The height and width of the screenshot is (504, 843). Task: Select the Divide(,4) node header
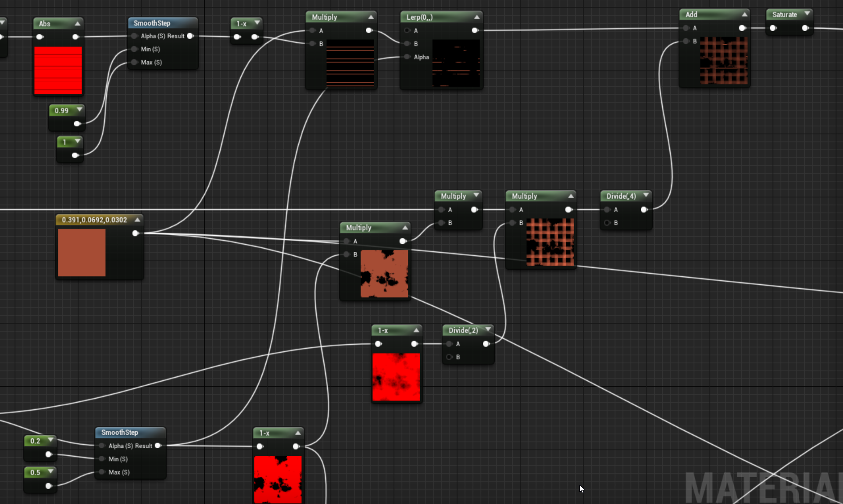click(626, 196)
